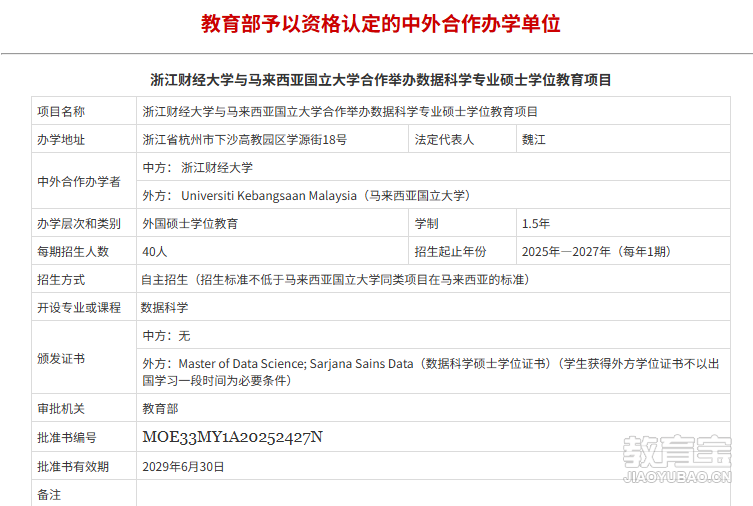The image size is (753, 506).
Task: Click the 每期招生人数 label
Action: click(x=73, y=252)
